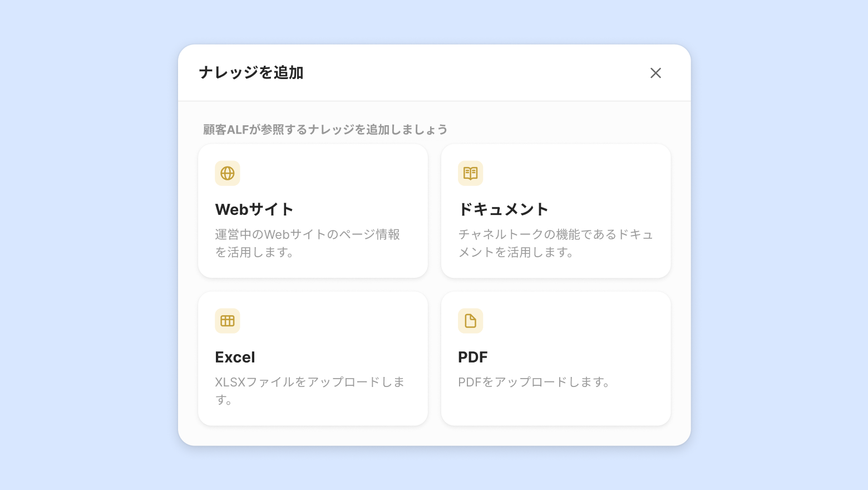Viewport: 868px width, 490px height.
Task: Click the subtitle 顧客ALFが参照するナレッジを追加しましょう
Action: [325, 130]
